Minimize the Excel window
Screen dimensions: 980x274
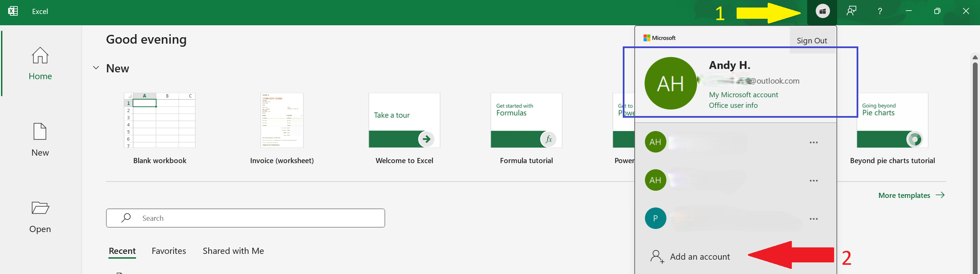point(908,11)
